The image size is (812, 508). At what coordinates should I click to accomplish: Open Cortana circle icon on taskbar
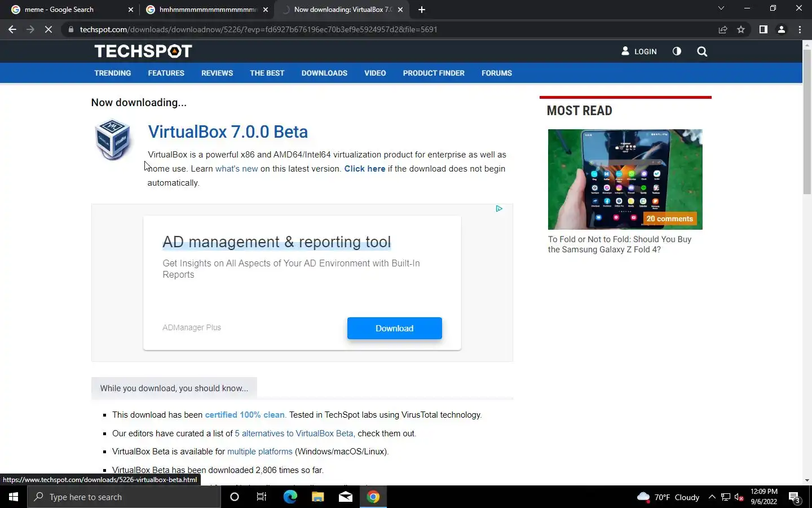pos(235,497)
